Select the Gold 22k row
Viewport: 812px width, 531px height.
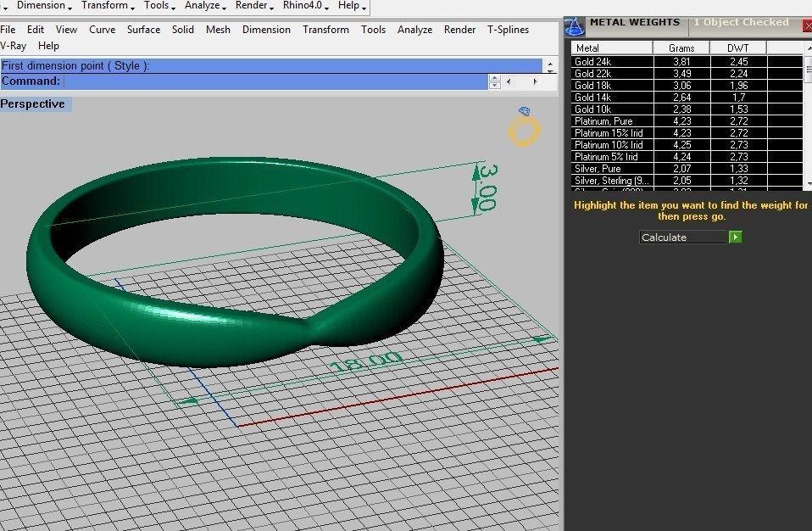[687, 74]
